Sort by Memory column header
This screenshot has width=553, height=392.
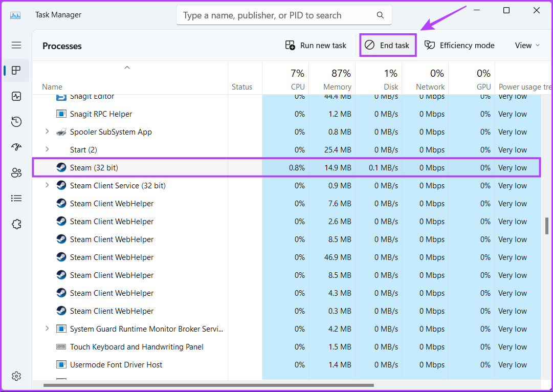point(332,78)
